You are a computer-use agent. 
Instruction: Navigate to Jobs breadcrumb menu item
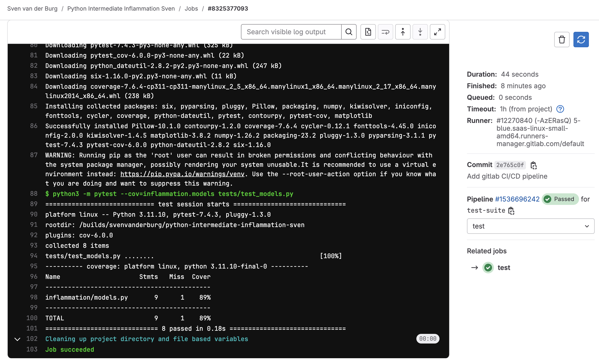191,8
